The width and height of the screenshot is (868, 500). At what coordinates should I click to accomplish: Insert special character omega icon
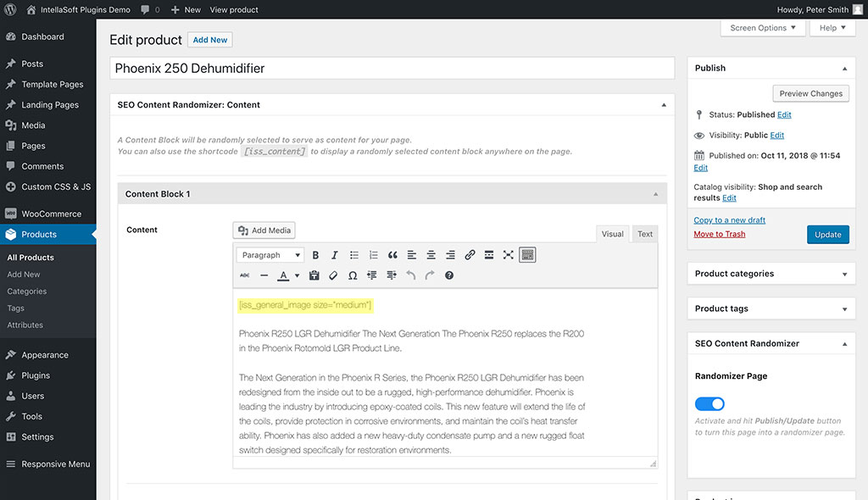coord(353,275)
